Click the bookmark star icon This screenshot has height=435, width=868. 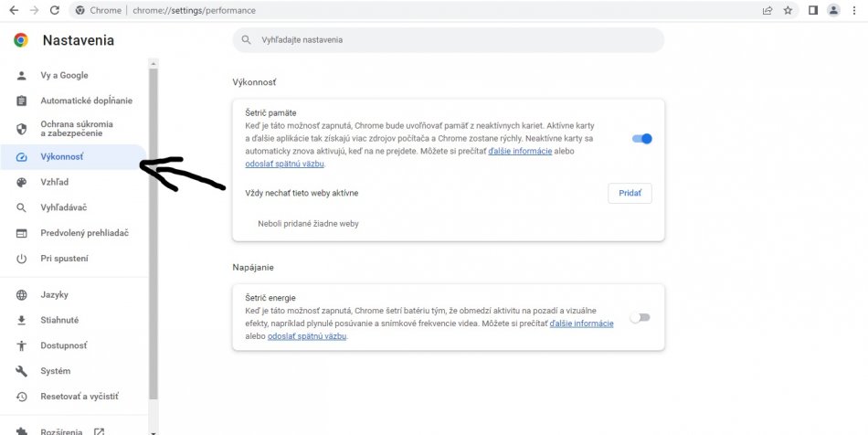point(788,10)
